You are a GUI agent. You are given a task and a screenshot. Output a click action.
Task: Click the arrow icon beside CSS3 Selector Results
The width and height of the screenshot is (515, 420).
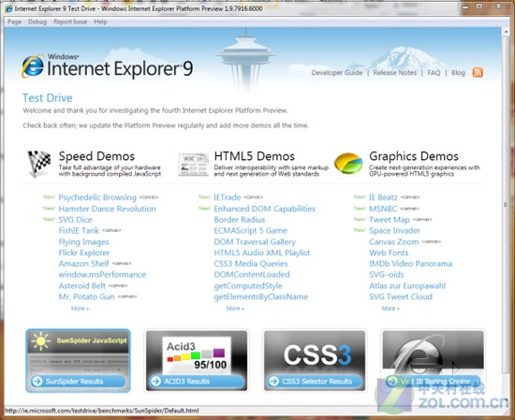pyautogui.click(x=273, y=381)
